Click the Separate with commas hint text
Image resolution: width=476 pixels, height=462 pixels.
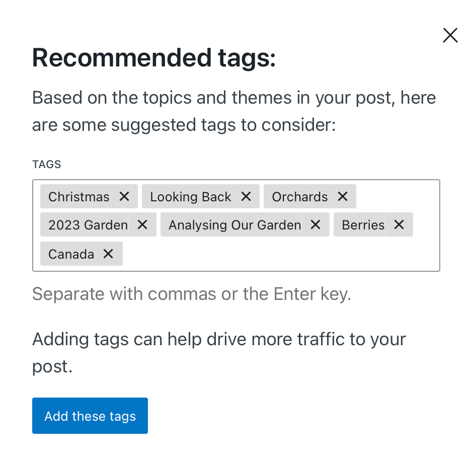192,294
